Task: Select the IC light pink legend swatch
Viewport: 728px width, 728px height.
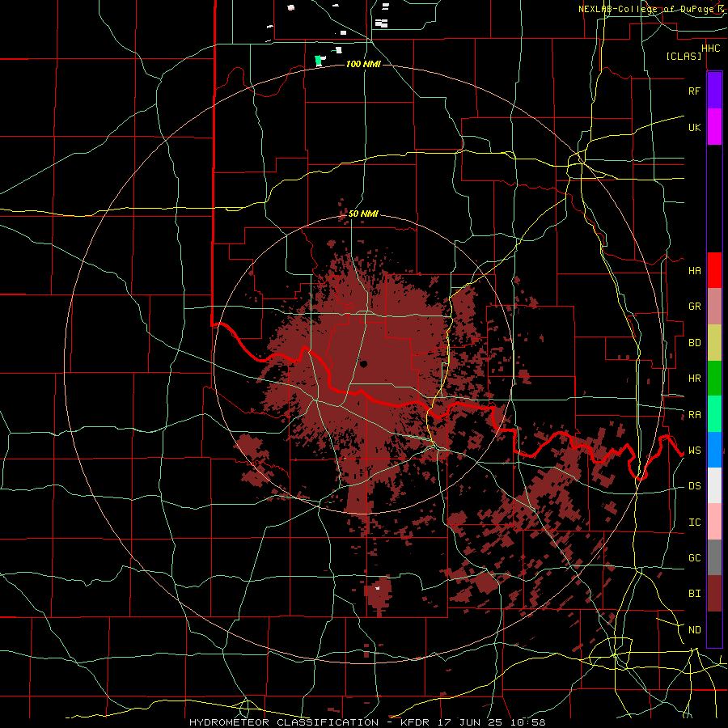Action: pyautogui.click(x=714, y=522)
